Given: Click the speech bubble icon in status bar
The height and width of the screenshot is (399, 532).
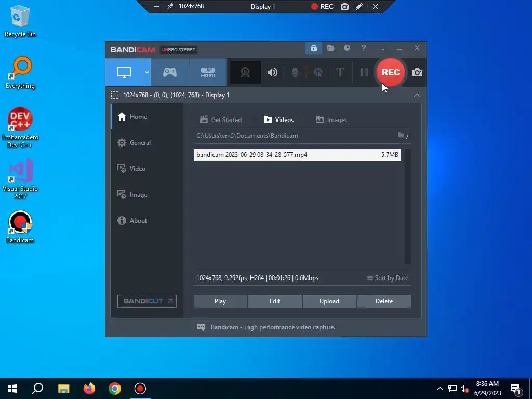Looking at the screenshot, I should pos(201,327).
